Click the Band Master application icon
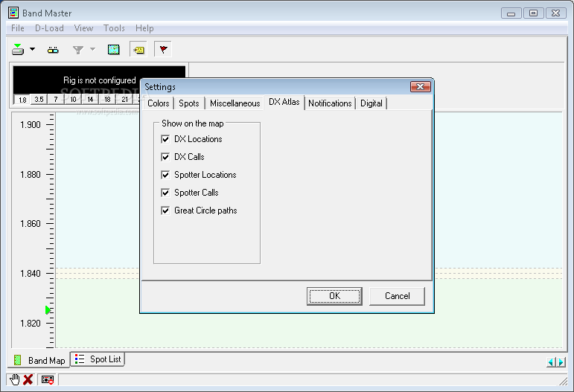Viewport: 574px width, 392px height. [x=13, y=13]
